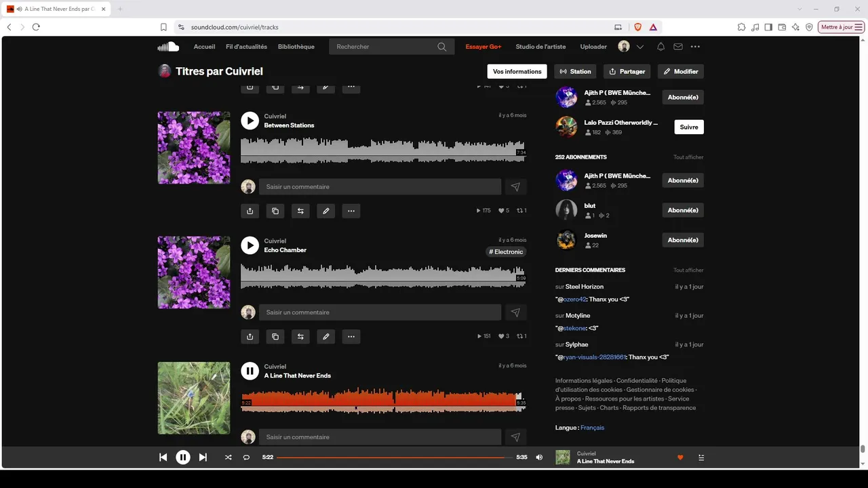Change the language from Français
The height and width of the screenshot is (488, 868).
(592, 428)
